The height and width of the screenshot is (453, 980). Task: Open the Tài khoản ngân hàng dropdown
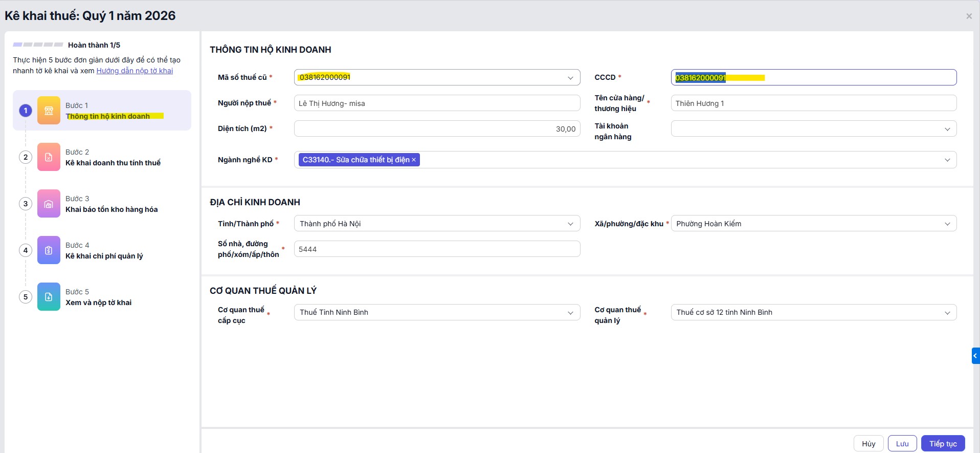(947, 129)
